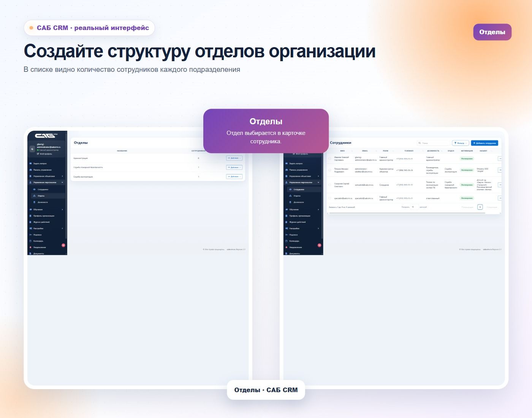Open the Фильтр dropdown on Сотрудники page

[x=461, y=143]
